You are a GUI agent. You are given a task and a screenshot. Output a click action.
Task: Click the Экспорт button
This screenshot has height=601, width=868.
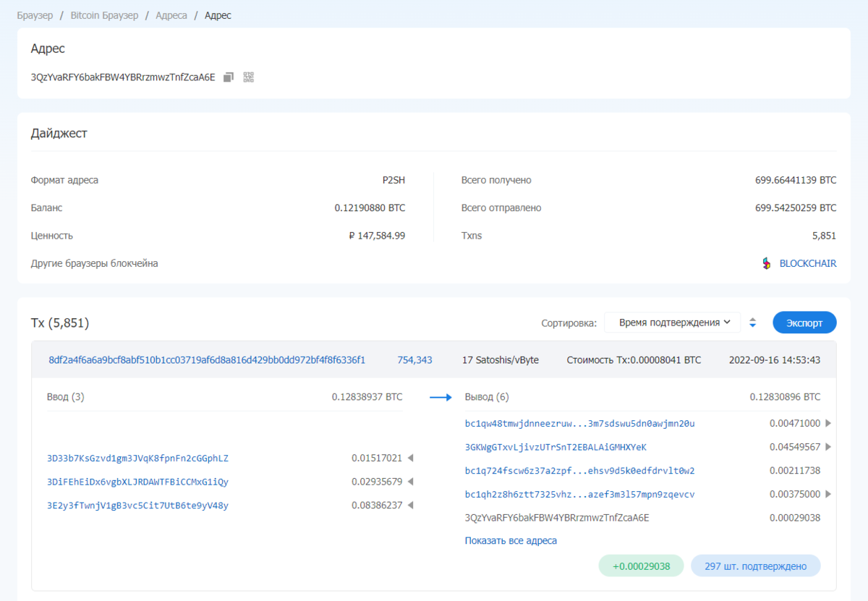(x=804, y=323)
